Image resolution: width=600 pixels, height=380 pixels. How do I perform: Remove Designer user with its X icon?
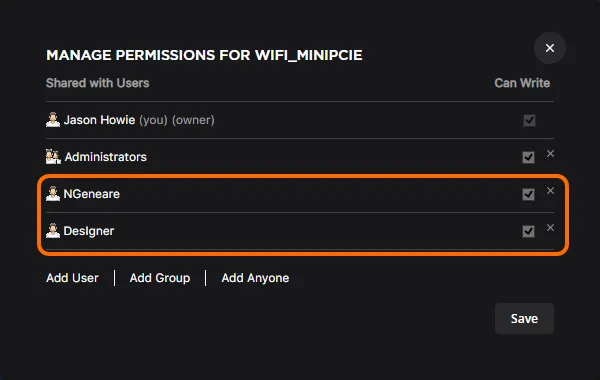(550, 228)
